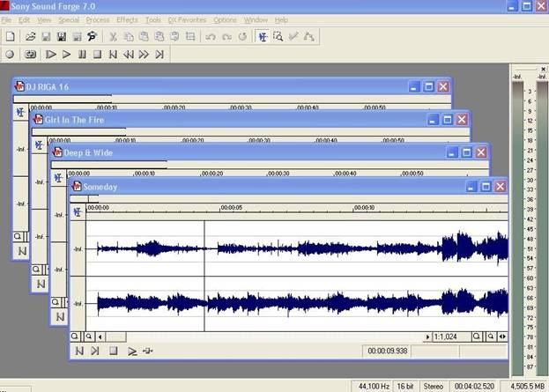Click the edit tool selector in Deep & Wide window
This screenshot has height=392, width=549.
pos(58,178)
